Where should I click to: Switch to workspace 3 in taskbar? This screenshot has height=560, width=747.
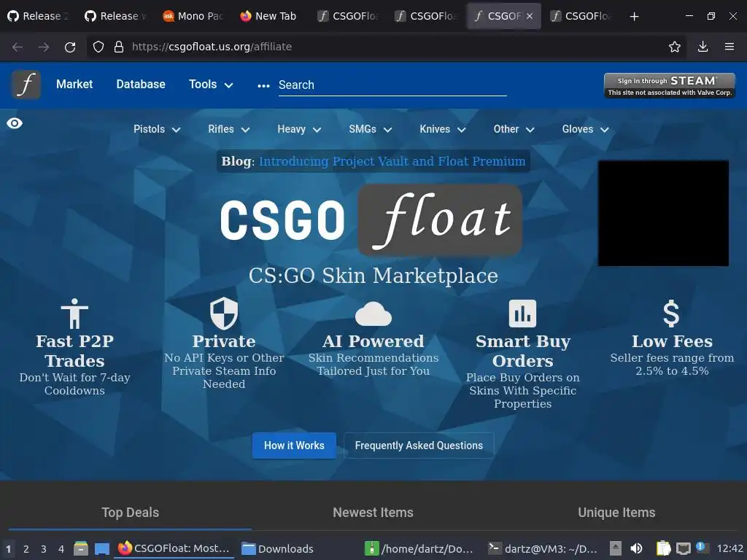pos(43,549)
